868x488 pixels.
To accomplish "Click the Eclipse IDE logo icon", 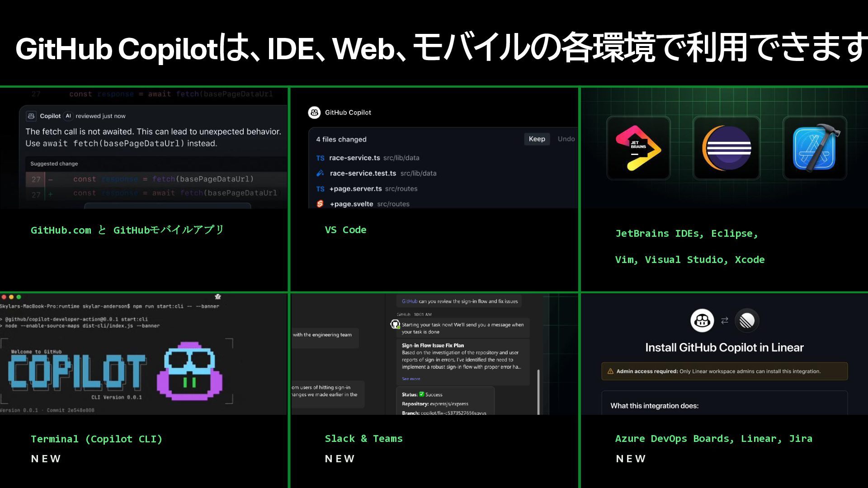I will [x=726, y=148].
